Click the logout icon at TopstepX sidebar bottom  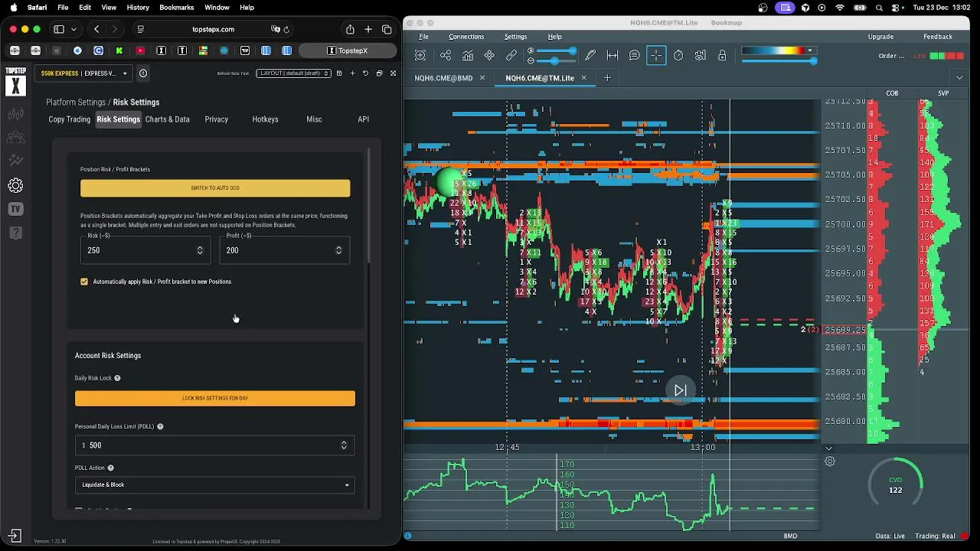15,536
